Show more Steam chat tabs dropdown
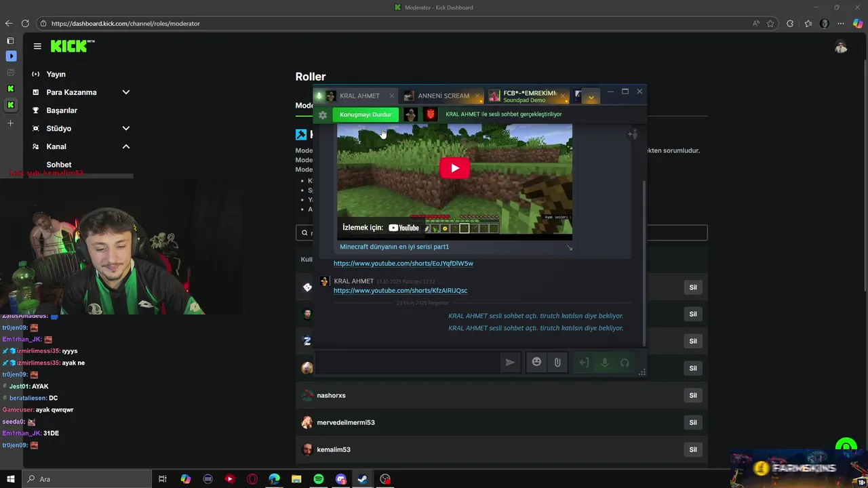Image resolution: width=868 pixels, height=488 pixels. [x=591, y=97]
